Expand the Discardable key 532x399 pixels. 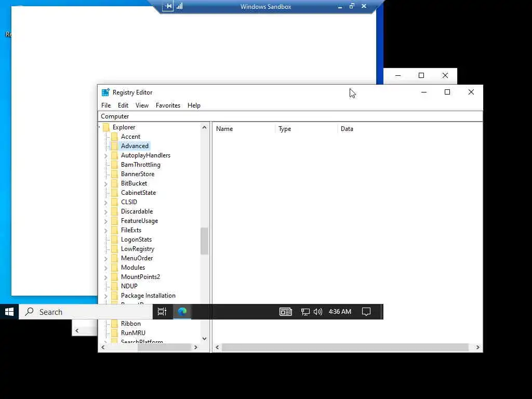point(106,212)
